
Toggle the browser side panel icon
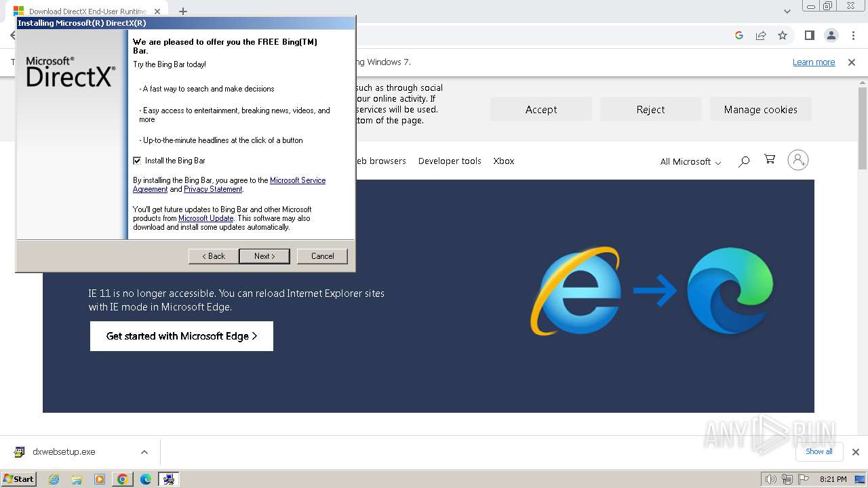[809, 35]
